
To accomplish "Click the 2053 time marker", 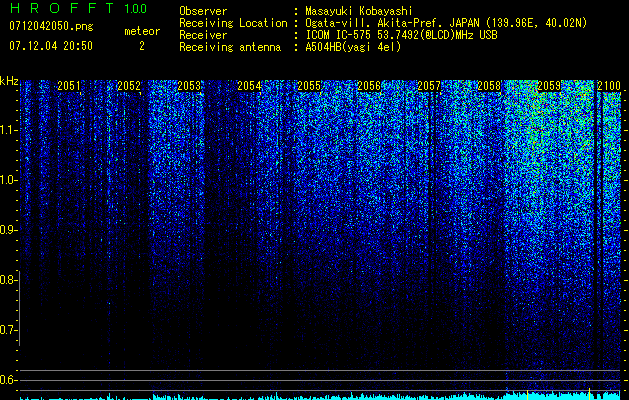I will click(x=189, y=86).
